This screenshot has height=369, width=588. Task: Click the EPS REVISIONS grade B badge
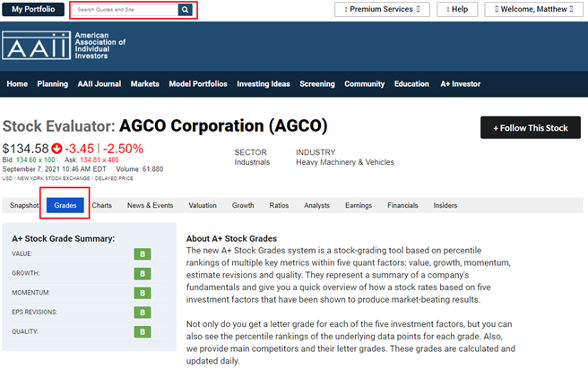pos(143,312)
